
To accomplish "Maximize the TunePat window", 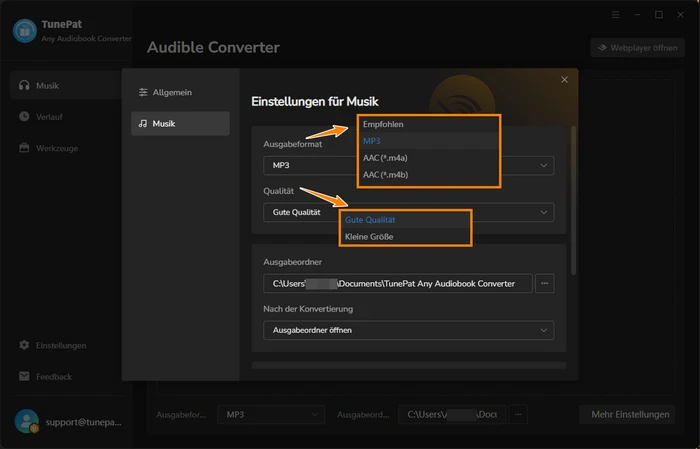I will pyautogui.click(x=658, y=15).
